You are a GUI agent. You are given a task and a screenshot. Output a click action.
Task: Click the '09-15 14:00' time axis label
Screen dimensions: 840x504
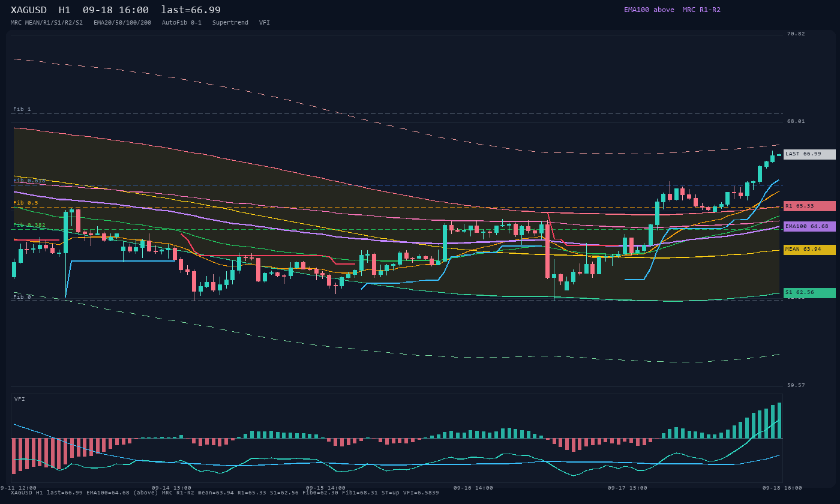click(x=326, y=488)
